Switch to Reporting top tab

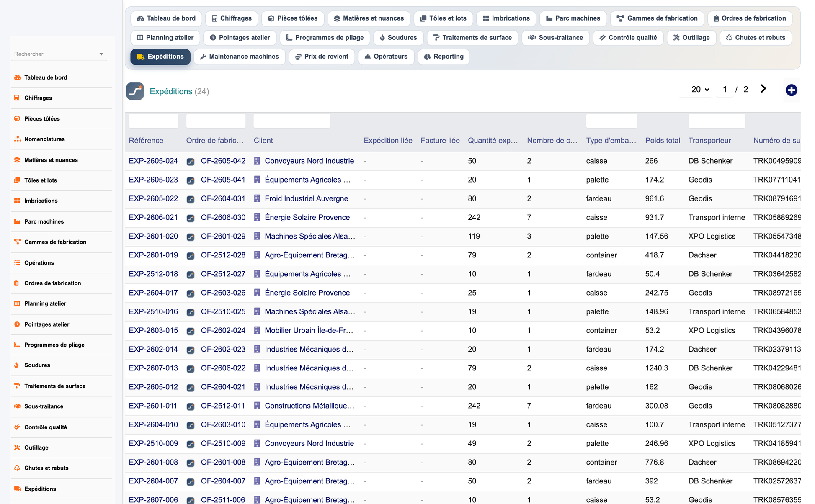tap(444, 57)
